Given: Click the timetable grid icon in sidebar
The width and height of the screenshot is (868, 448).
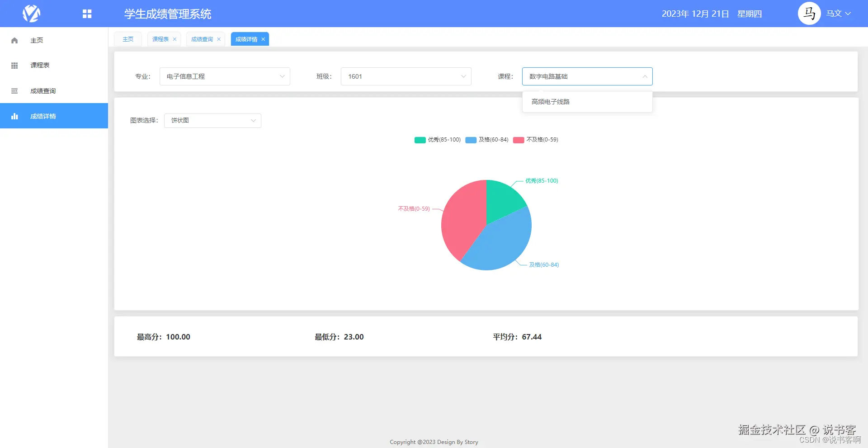Looking at the screenshot, I should 14,66.
